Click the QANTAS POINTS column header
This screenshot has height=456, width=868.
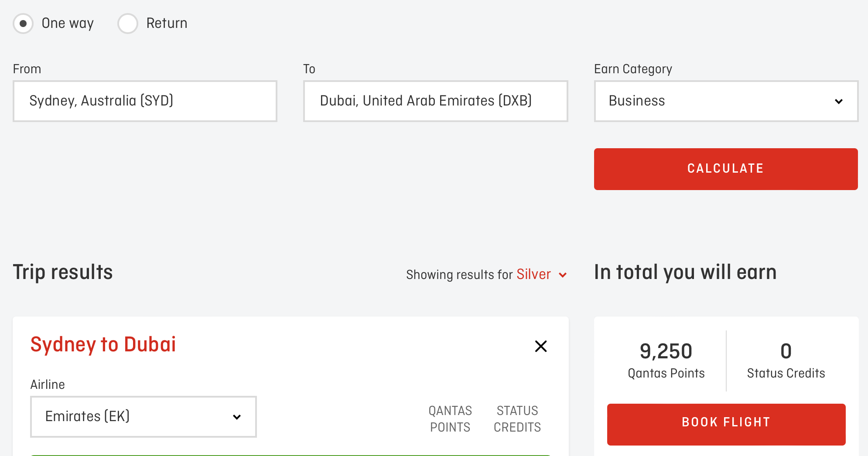click(x=450, y=419)
